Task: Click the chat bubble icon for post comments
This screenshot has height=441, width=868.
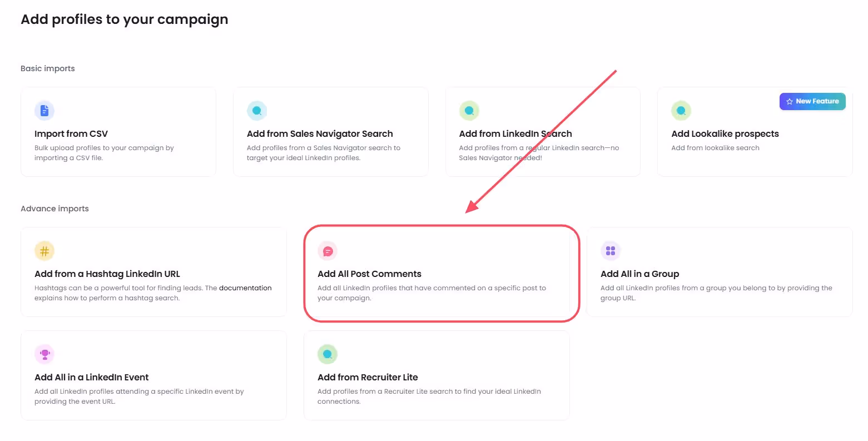Action: (x=328, y=250)
